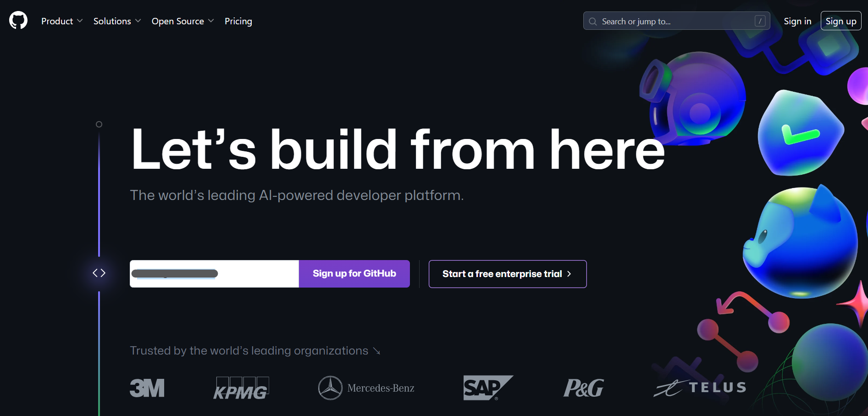Expand the Solutions dropdown menu
Image resolution: width=868 pixels, height=416 pixels.
click(x=117, y=21)
